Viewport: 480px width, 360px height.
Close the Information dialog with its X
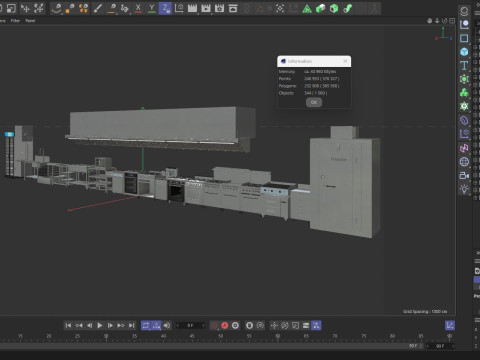click(x=345, y=61)
